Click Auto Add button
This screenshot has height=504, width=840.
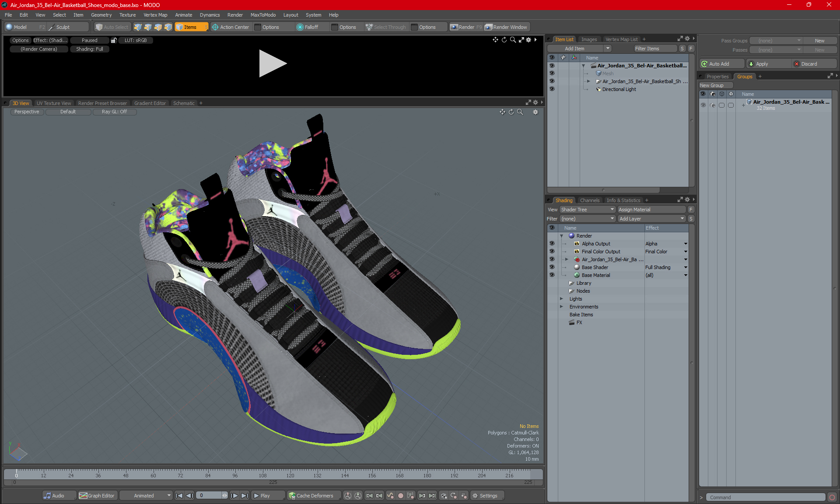click(x=721, y=64)
